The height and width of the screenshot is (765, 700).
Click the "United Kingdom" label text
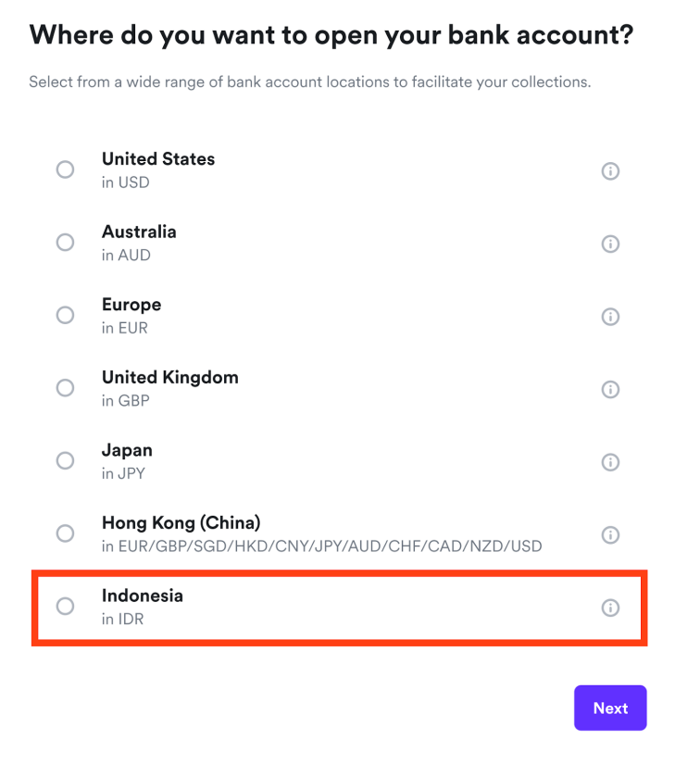tap(169, 377)
